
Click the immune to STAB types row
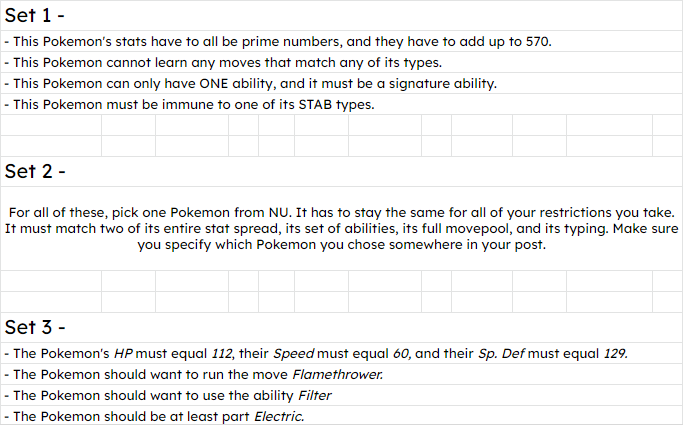click(342, 105)
